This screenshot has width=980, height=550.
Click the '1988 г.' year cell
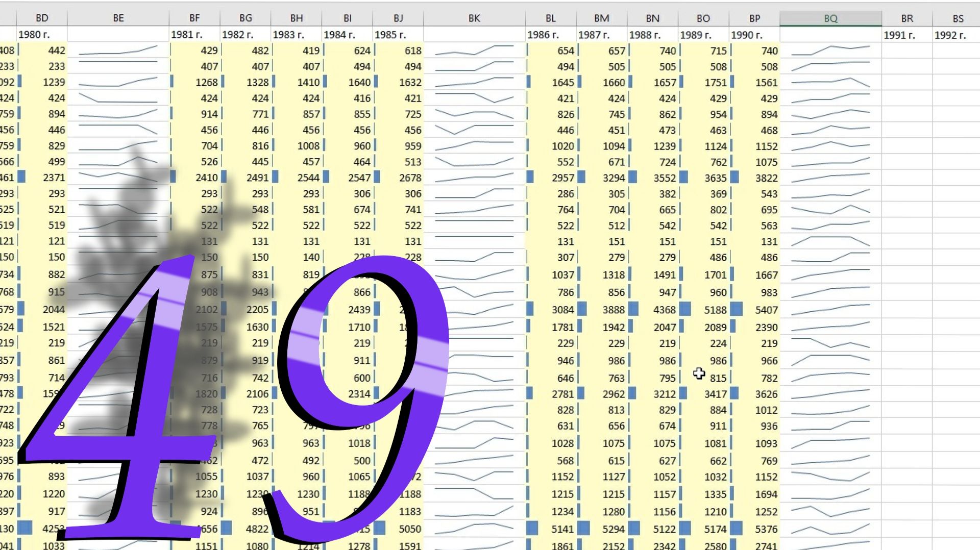coord(652,35)
